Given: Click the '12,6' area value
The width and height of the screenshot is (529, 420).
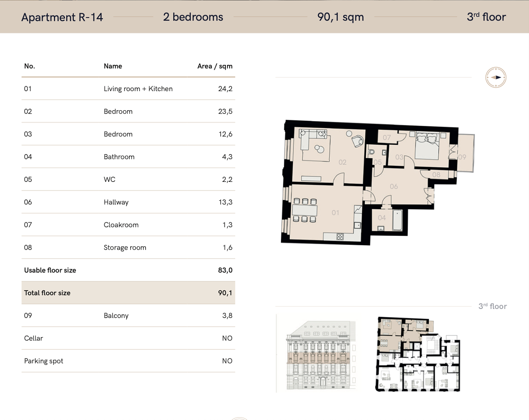Looking at the screenshot, I should pyautogui.click(x=225, y=134).
